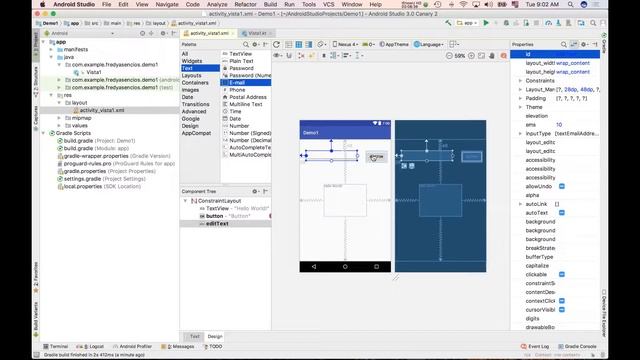Open the Refactor menu

coord(245,4)
